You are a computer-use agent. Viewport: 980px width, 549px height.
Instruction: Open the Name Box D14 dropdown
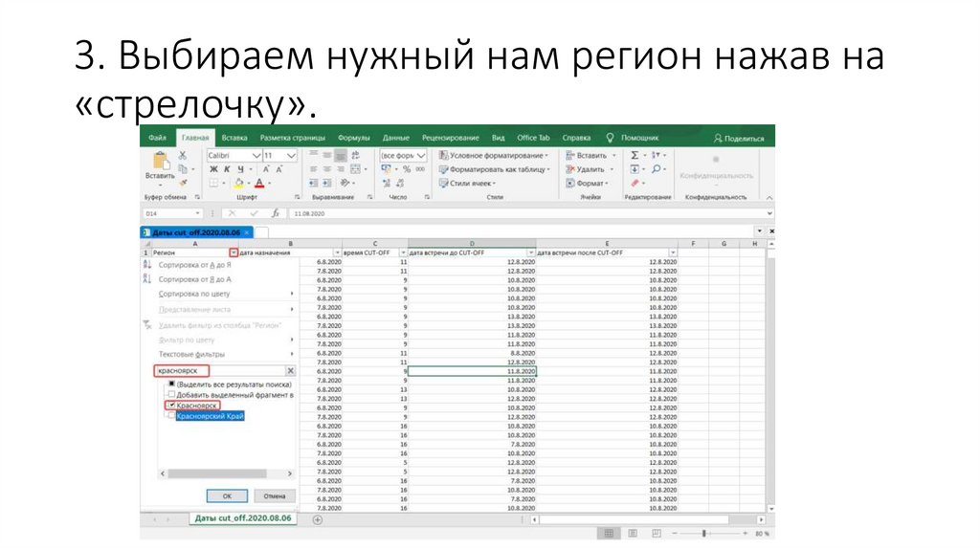tap(197, 213)
